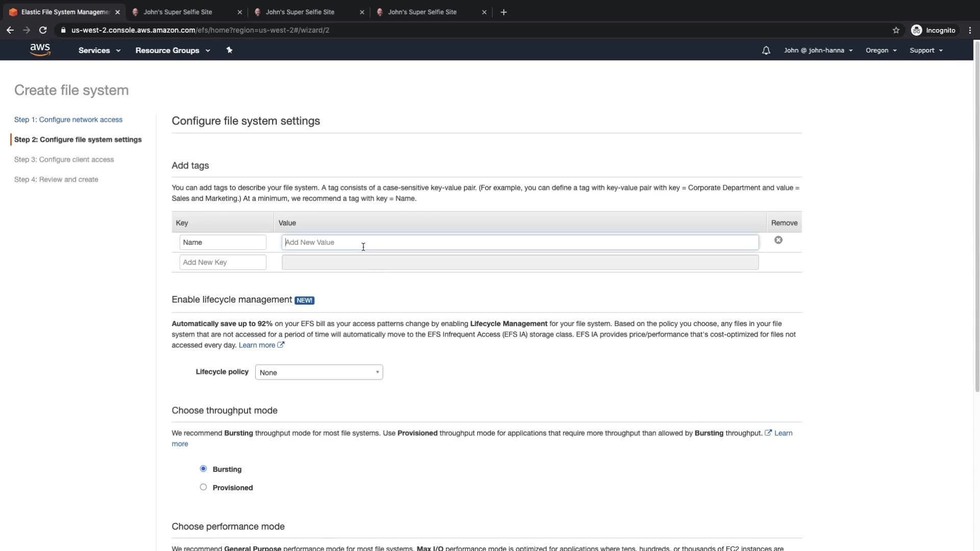Select Provisioned throughput mode
Viewport: 980px width, 551px height.
[x=203, y=487]
